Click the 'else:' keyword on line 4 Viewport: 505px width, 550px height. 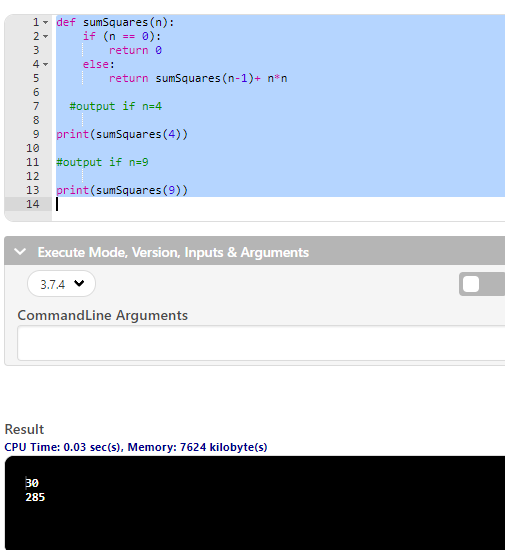[99, 65]
